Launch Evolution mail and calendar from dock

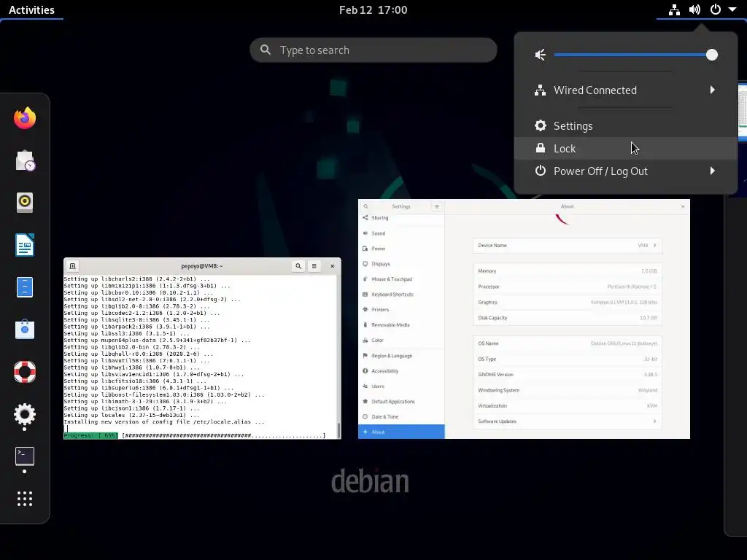pos(25,160)
